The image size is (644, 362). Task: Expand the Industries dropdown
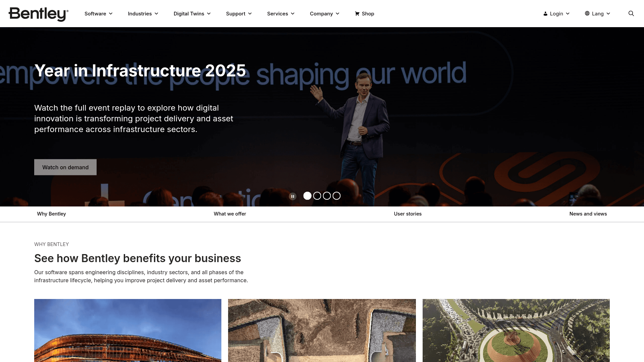pos(143,14)
